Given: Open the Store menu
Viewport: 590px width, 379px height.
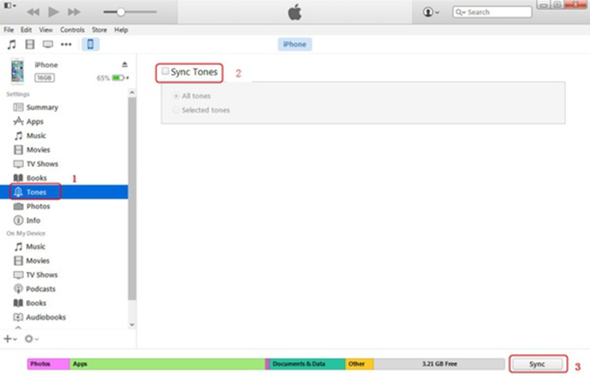Looking at the screenshot, I should pos(99,30).
